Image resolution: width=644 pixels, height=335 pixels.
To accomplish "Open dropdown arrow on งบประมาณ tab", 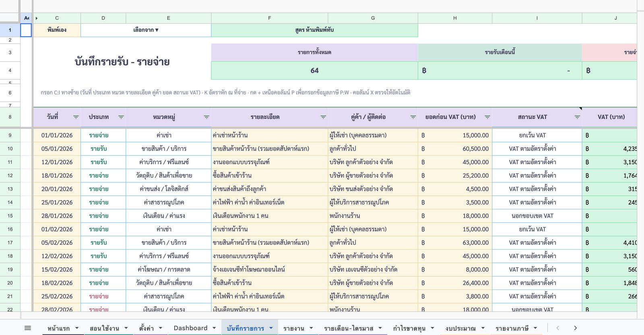I will tap(483, 328).
